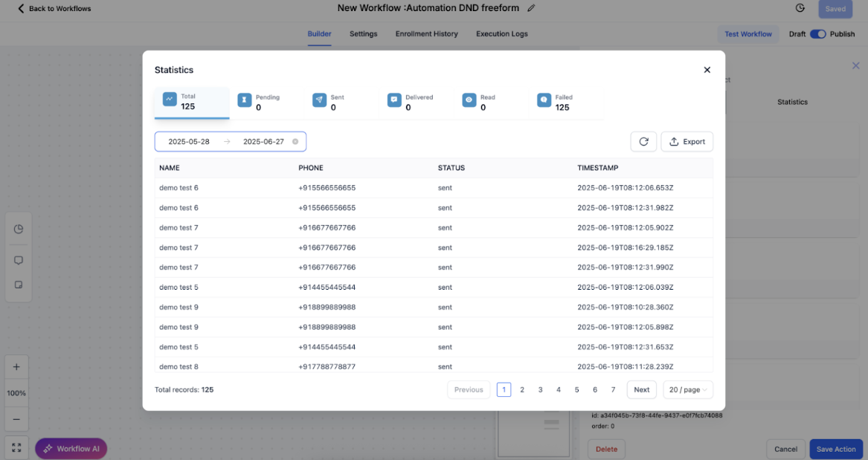
Task: Click the Next page button
Action: 641,390
